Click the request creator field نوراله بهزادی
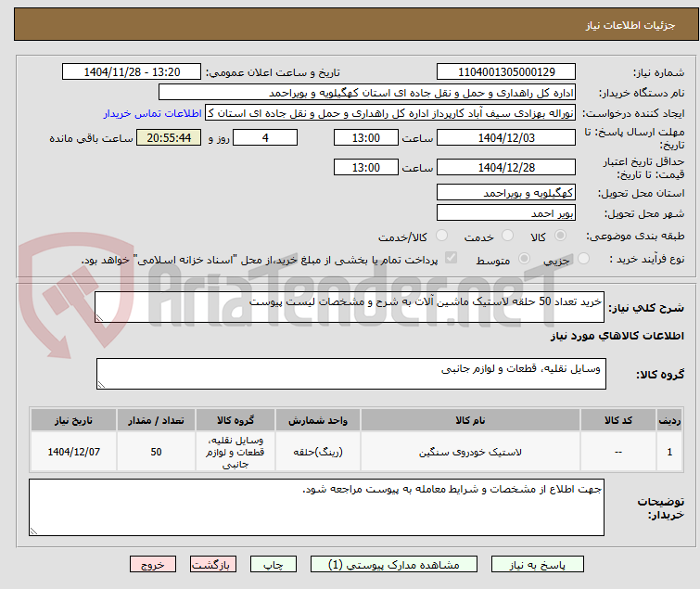 tap(390, 113)
